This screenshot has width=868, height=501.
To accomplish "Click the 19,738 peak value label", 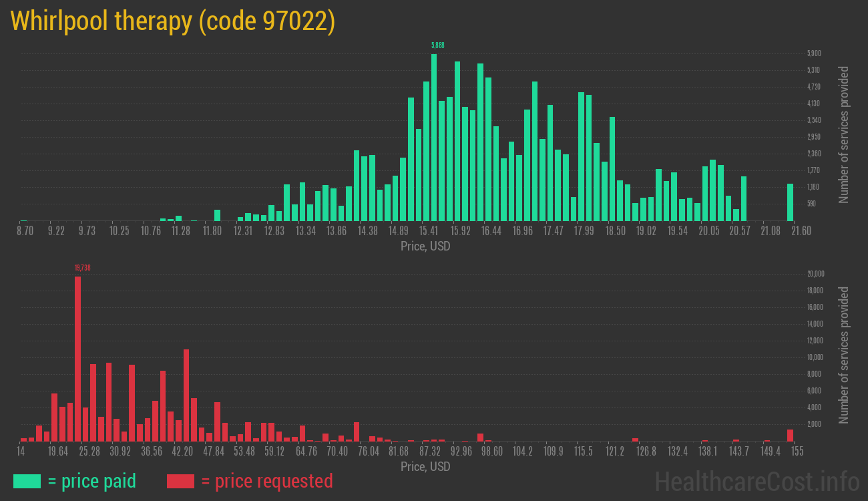I will coord(82,267).
